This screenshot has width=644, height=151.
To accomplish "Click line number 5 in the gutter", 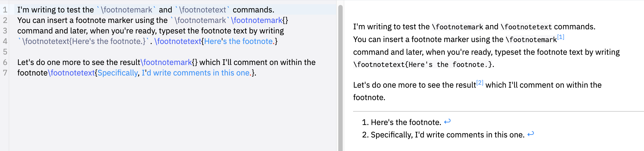I will click(x=5, y=52).
